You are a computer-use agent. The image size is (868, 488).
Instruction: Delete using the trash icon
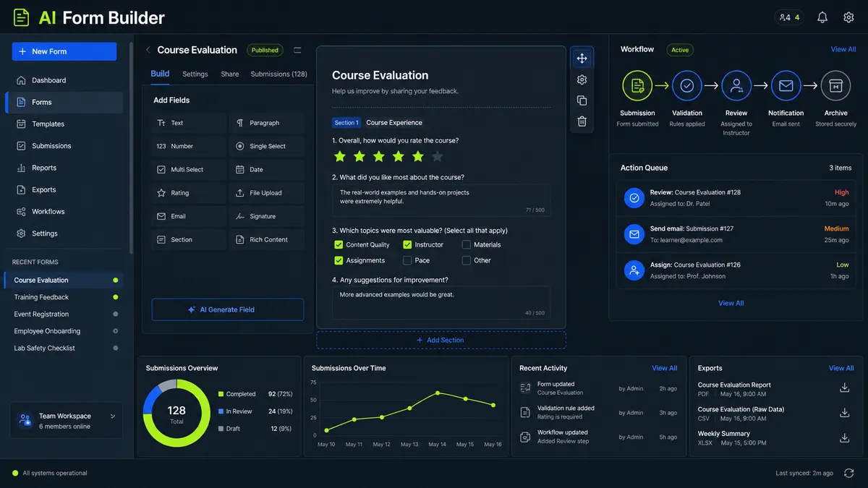tap(582, 121)
